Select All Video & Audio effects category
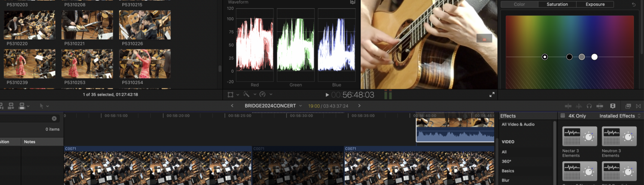644x185 pixels. [518, 124]
